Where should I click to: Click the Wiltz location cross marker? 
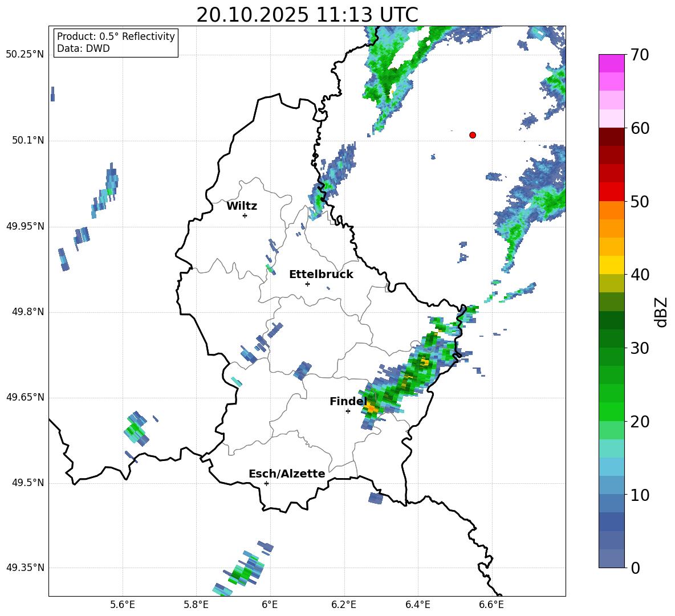245,215
